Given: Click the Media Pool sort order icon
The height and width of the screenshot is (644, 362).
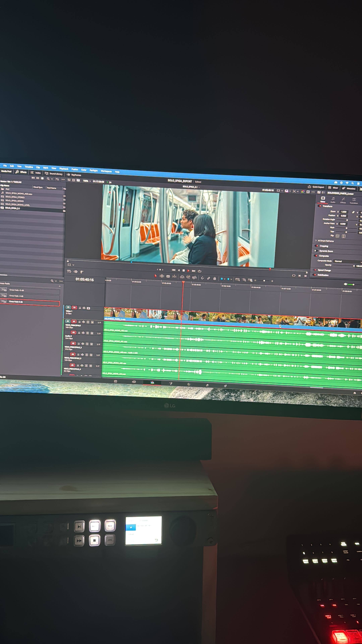Looking at the screenshot, I should (57, 179).
